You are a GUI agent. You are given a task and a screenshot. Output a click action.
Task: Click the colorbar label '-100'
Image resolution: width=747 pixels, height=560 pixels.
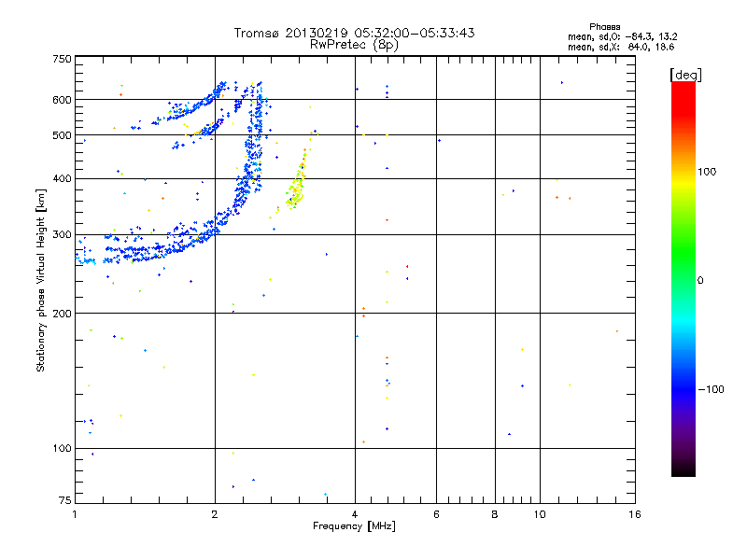tap(711, 389)
